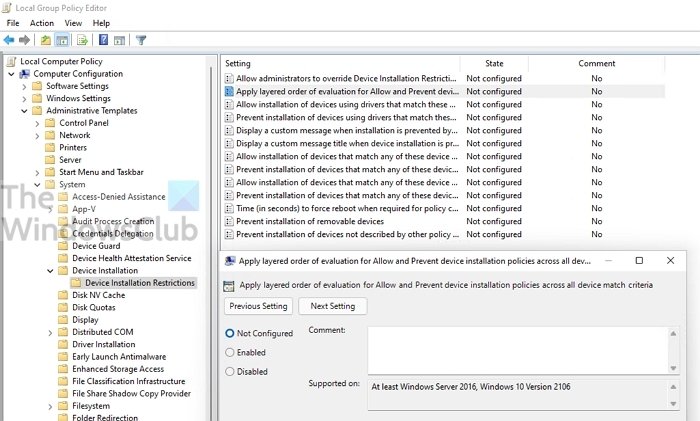The height and width of the screenshot is (421, 700).
Task: Expand the Windows Settings node
Action: pyautogui.click(x=25, y=99)
